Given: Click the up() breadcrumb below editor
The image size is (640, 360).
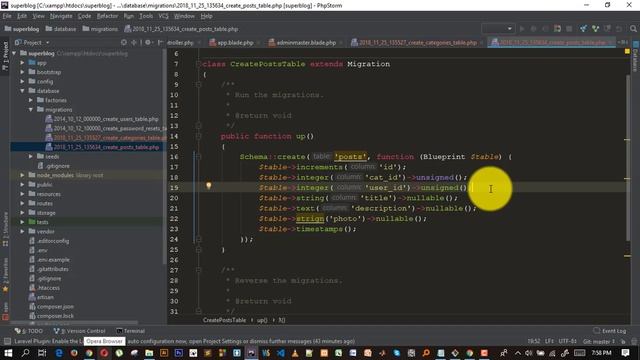Looking at the screenshot, I should (x=262, y=320).
